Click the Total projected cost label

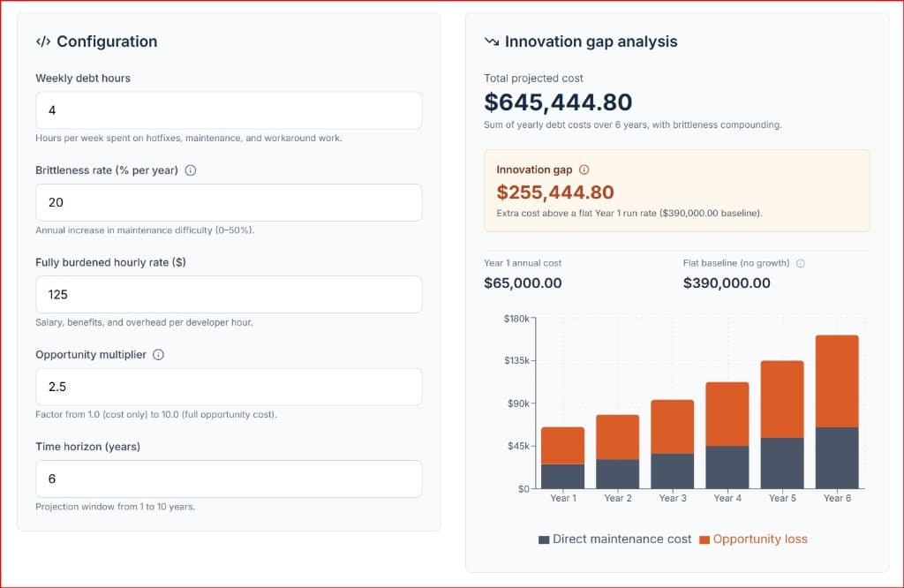[x=533, y=78]
